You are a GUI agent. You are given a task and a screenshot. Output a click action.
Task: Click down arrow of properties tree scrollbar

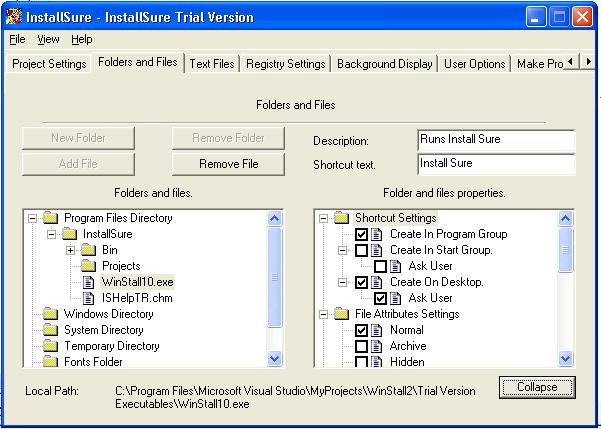coord(566,358)
